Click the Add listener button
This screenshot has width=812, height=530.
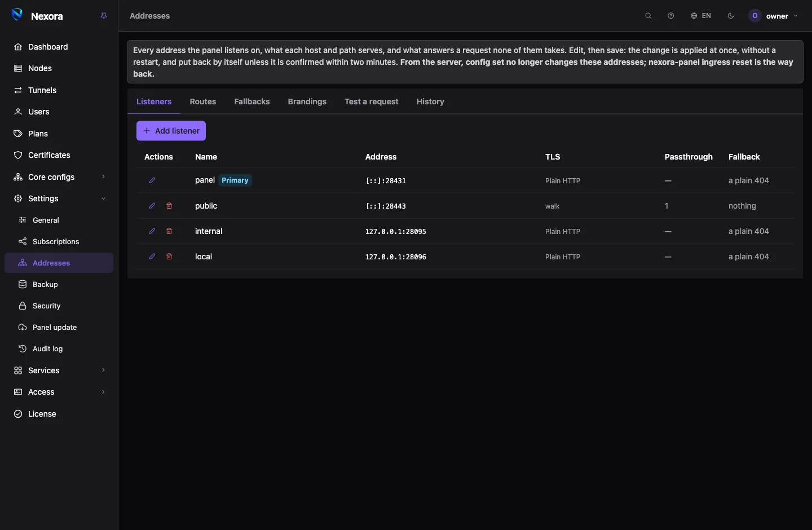171,131
